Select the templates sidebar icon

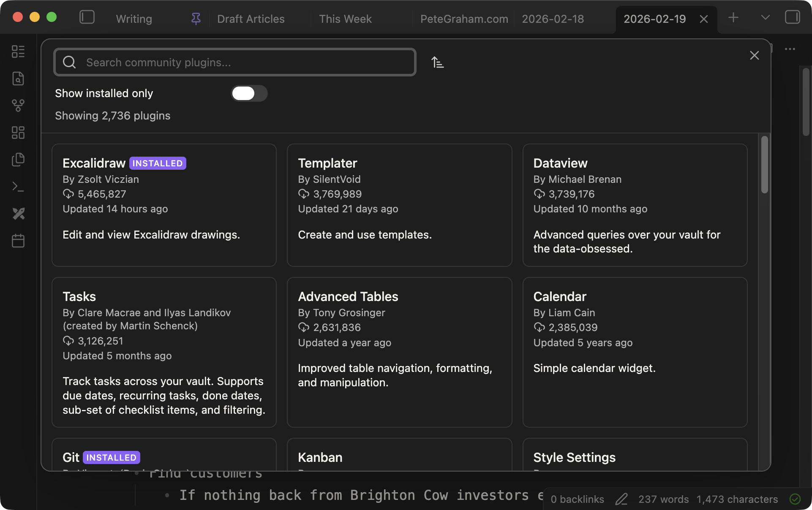18,160
